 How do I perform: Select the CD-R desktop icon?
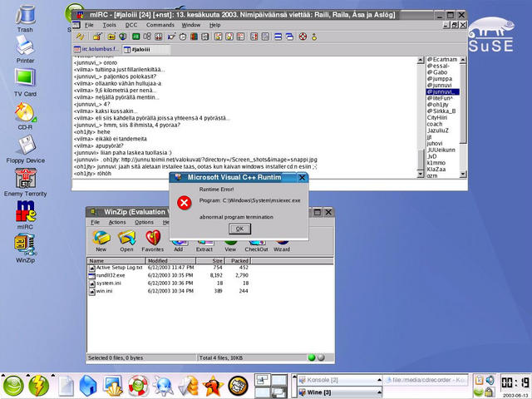click(25, 116)
